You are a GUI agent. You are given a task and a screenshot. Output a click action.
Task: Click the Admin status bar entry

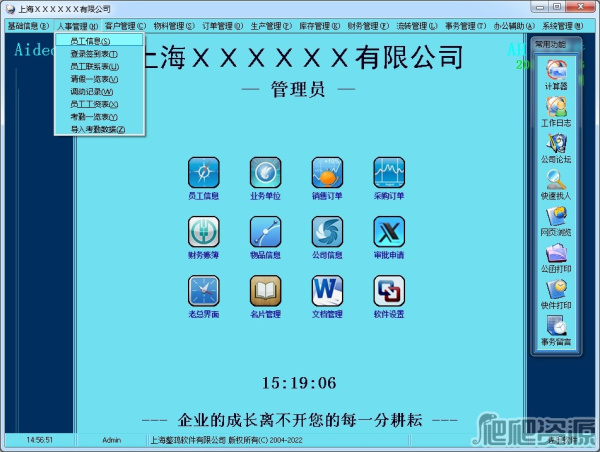111,440
